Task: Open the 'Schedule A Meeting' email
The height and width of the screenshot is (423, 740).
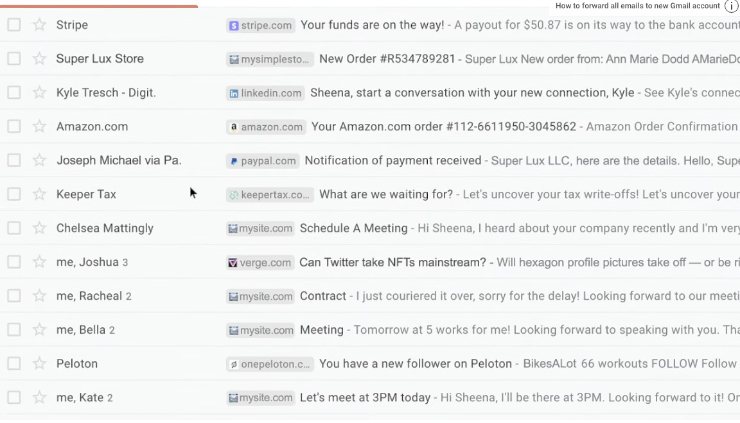Action: point(353,228)
